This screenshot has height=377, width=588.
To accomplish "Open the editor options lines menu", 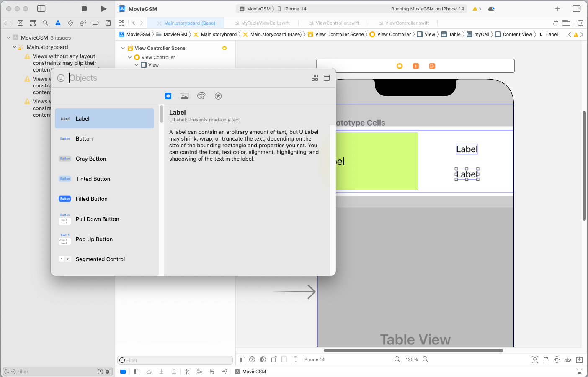I will click(x=566, y=23).
